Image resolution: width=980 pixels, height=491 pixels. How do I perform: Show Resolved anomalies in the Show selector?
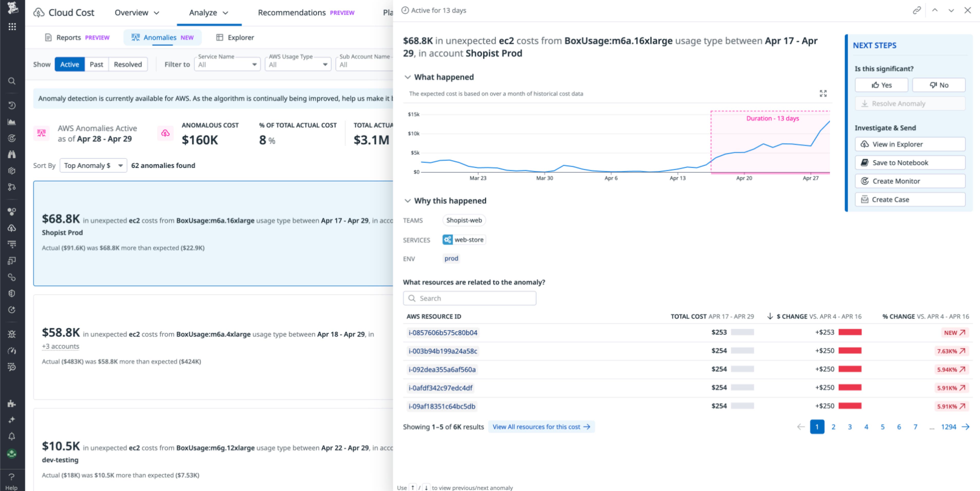128,64
